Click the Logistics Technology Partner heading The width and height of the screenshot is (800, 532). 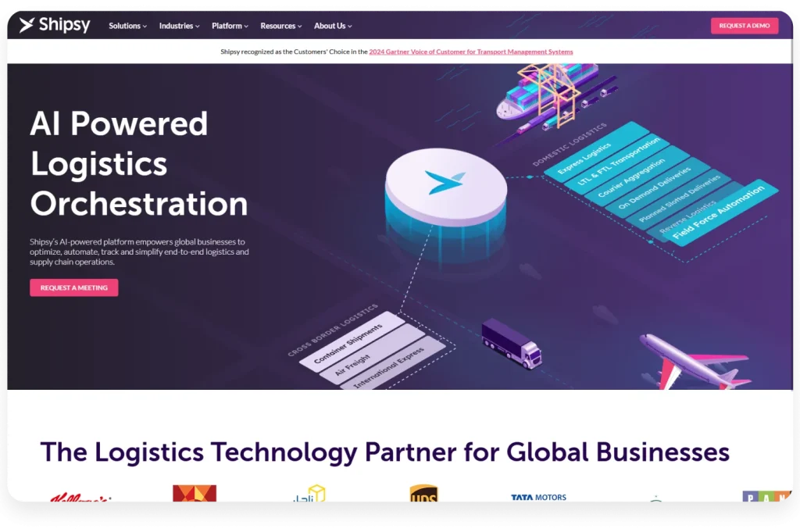384,452
